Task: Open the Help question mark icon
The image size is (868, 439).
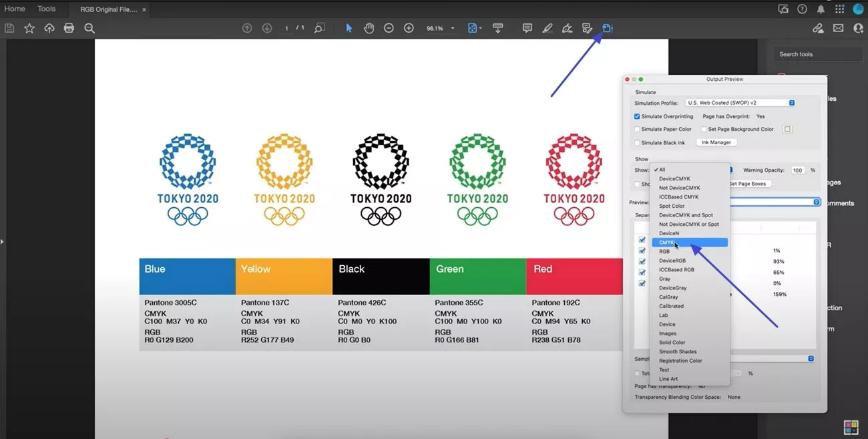Action: point(803,9)
